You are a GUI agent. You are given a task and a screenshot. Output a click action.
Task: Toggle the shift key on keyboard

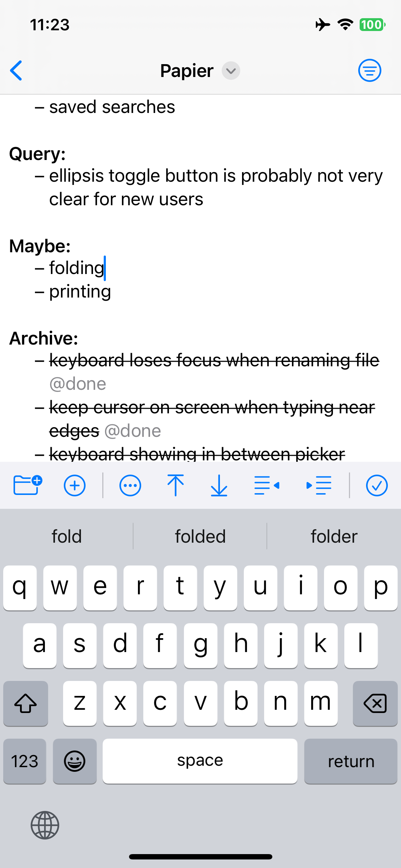coord(26,703)
